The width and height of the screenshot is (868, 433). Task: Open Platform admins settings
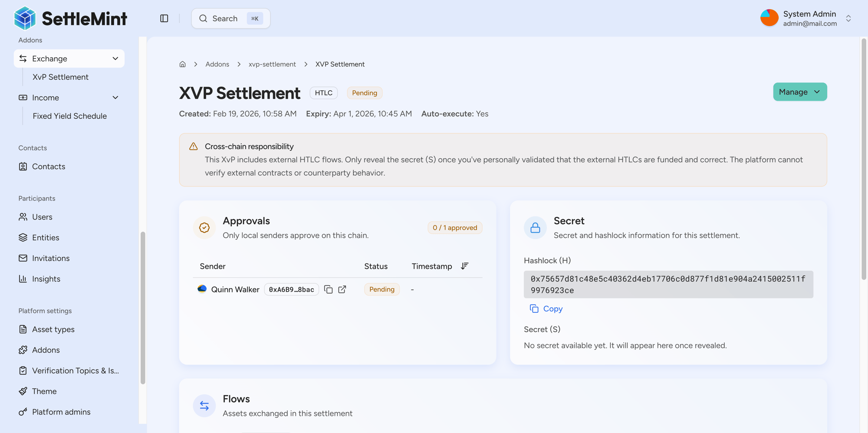tap(61, 412)
